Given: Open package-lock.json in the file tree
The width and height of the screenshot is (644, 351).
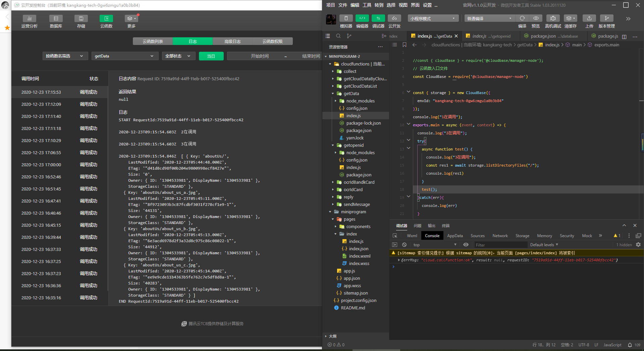Looking at the screenshot, I should [x=364, y=123].
